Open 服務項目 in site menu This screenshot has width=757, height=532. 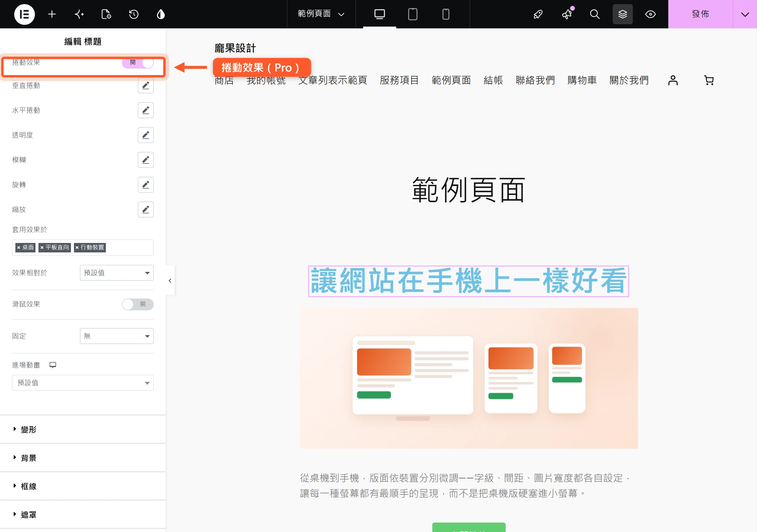(399, 80)
